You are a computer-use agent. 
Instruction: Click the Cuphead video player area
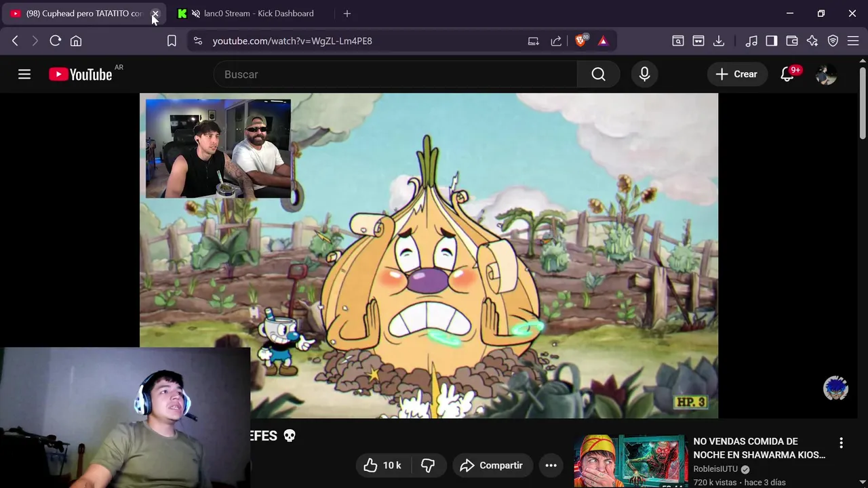click(x=429, y=256)
